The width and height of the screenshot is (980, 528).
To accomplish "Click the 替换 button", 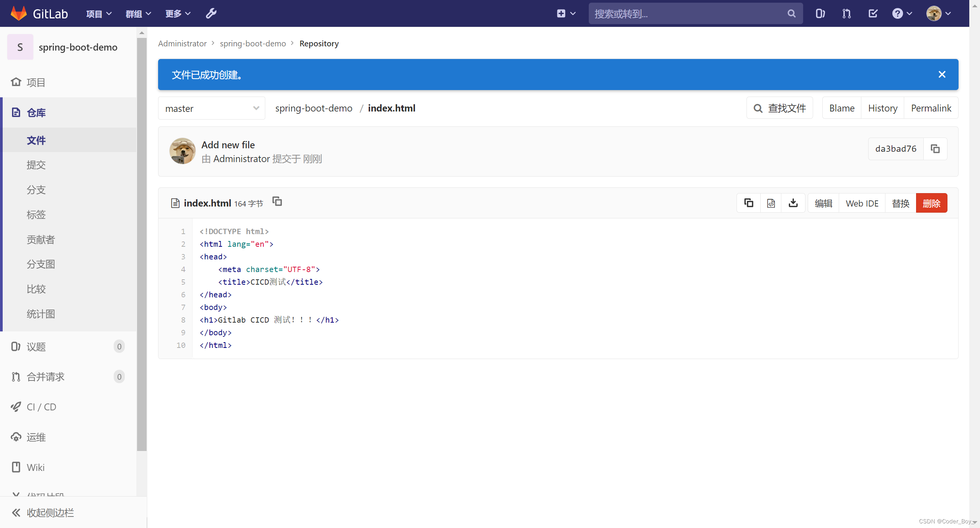I will click(x=900, y=203).
